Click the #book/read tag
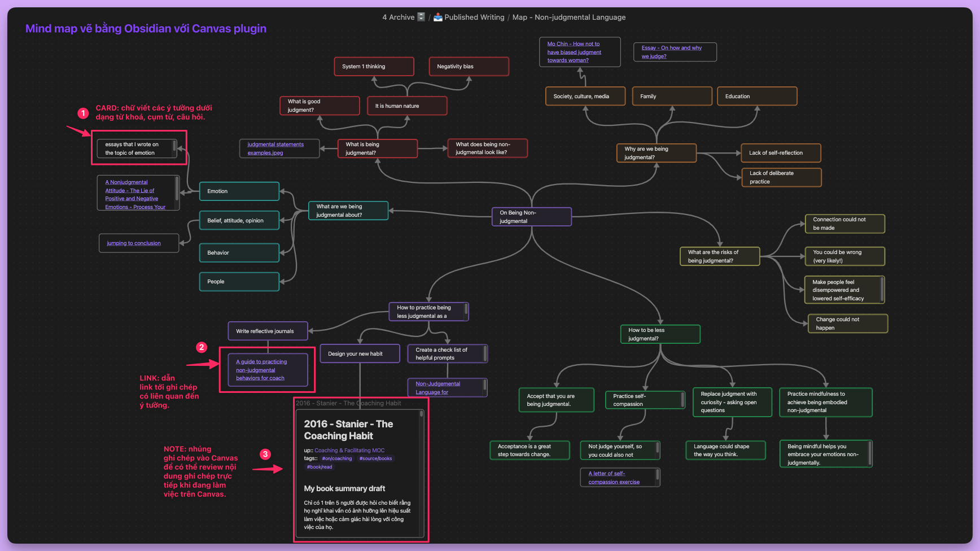This screenshot has height=551, width=980. pos(320,467)
